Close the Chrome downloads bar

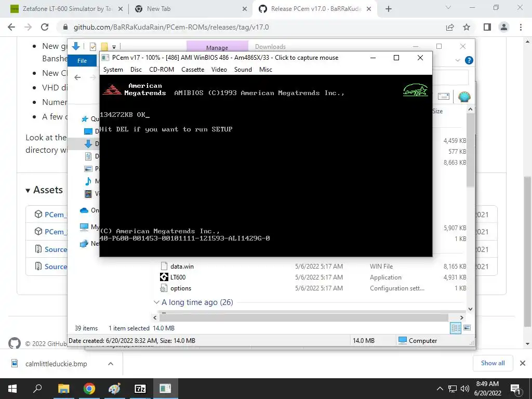[x=523, y=363]
